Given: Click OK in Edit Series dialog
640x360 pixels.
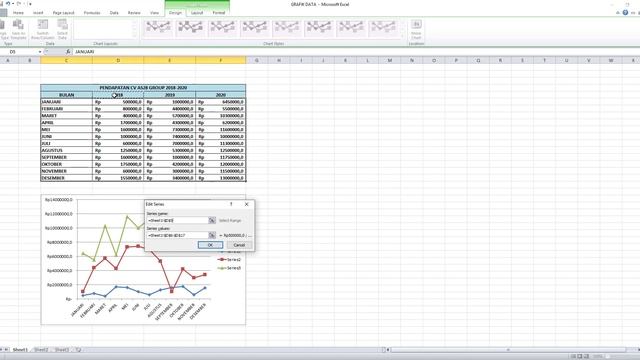Looking at the screenshot, I should coord(210,245).
